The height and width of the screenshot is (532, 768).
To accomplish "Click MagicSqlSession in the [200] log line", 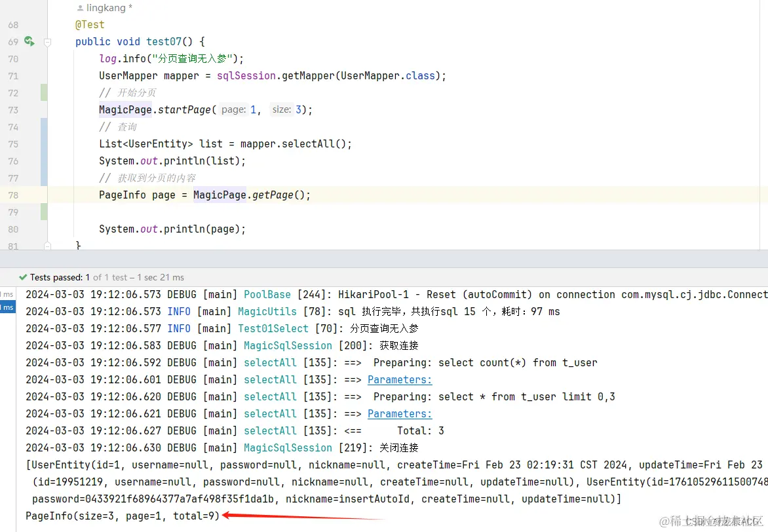I will point(288,346).
